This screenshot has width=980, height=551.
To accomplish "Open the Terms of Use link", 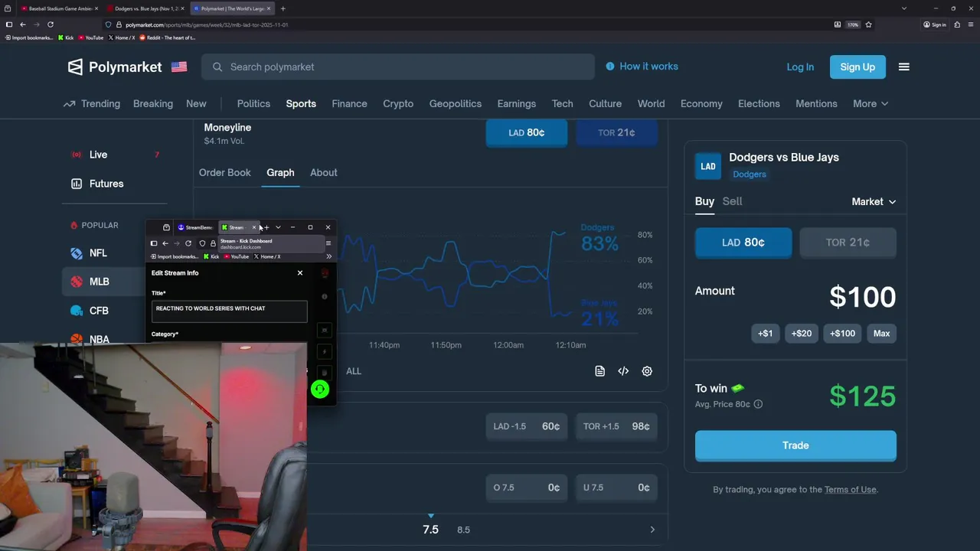I will click(850, 490).
